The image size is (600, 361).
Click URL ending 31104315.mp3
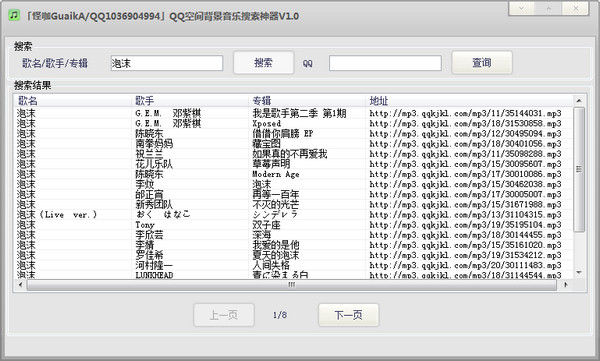pyautogui.click(x=465, y=215)
